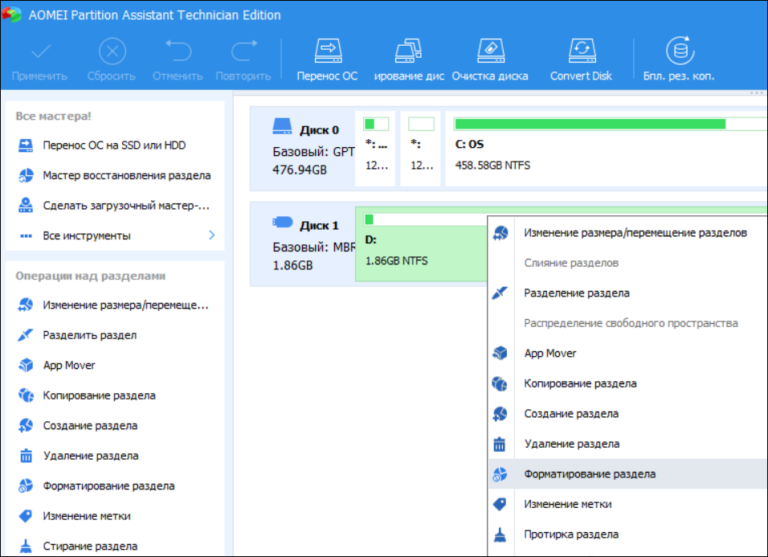Click Изменение метки sidebar link
Screen dimensions: 768x557
click(87, 516)
